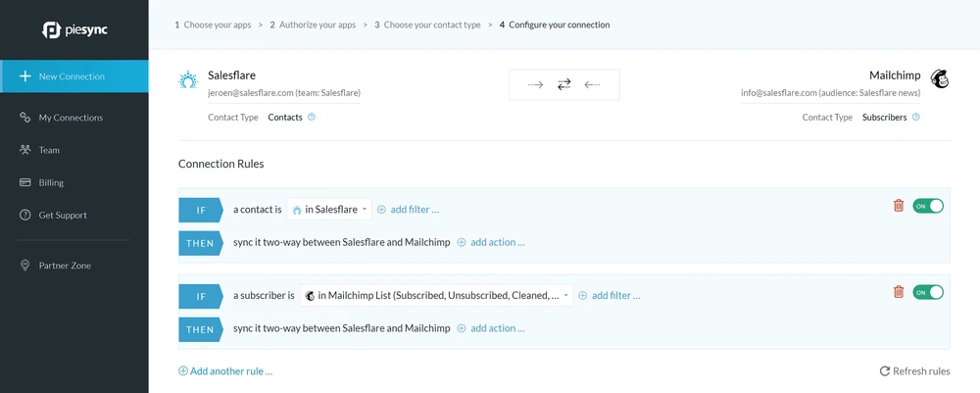Add action to the second rule
This screenshot has width=980, height=393.
click(491, 328)
